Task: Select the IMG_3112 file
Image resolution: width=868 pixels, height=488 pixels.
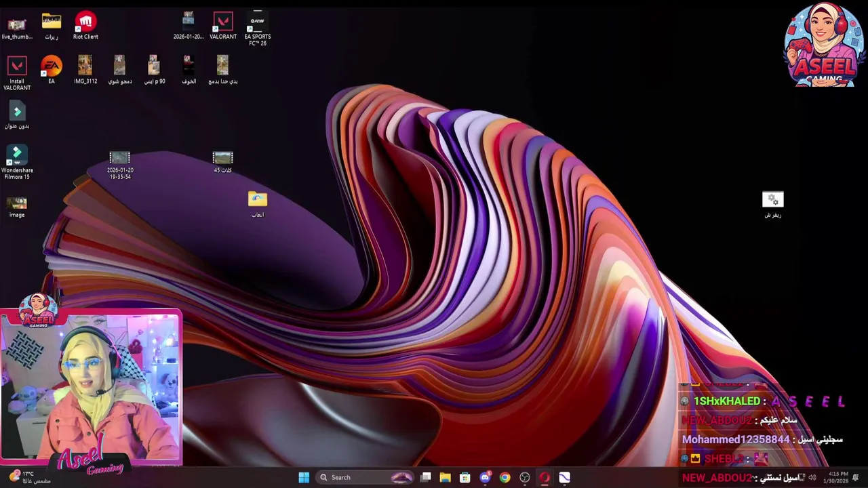Action: (x=85, y=70)
